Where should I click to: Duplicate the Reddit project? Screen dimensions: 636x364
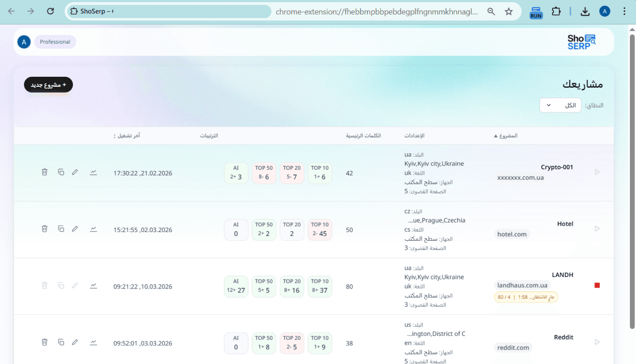(x=61, y=342)
